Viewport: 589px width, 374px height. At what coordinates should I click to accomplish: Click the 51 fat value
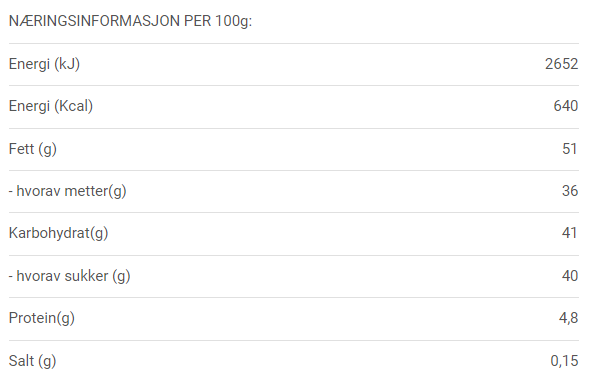(x=570, y=149)
